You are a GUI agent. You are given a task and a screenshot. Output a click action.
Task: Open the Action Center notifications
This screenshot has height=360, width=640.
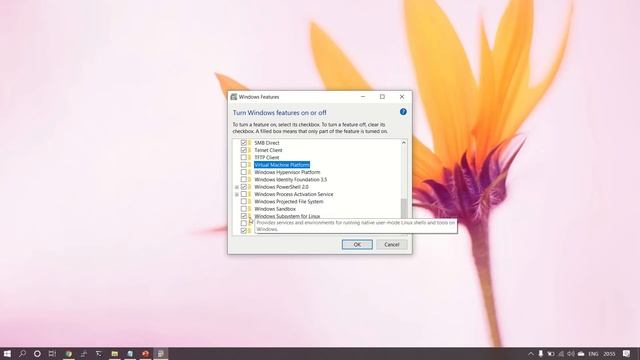coord(627,354)
